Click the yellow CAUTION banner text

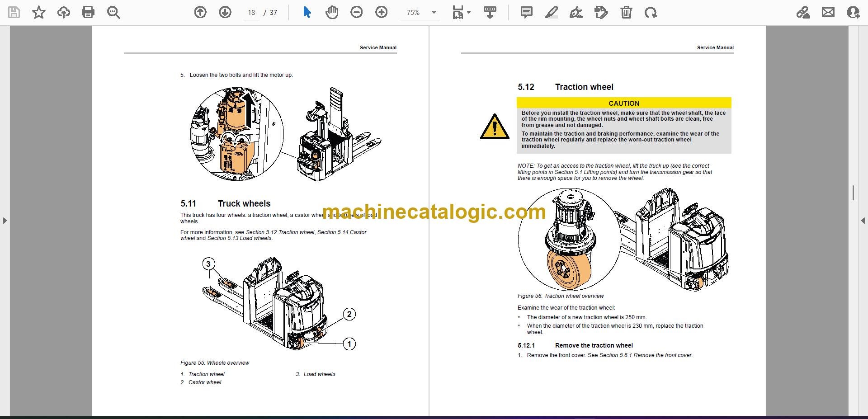click(624, 103)
